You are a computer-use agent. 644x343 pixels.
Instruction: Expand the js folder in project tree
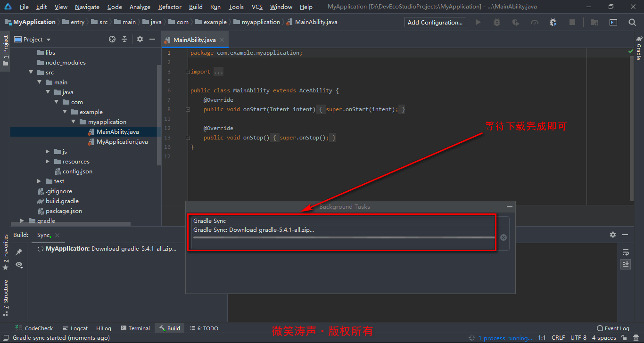(x=48, y=152)
